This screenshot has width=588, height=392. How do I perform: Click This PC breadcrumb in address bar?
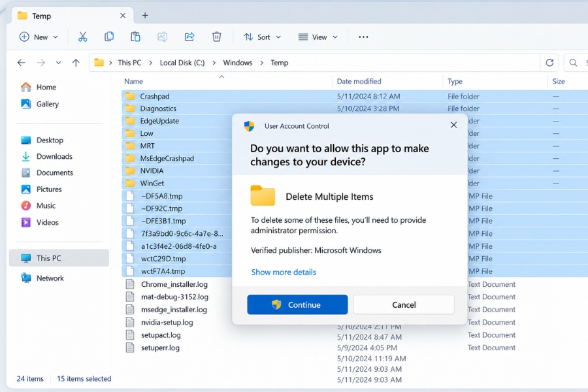(x=130, y=63)
